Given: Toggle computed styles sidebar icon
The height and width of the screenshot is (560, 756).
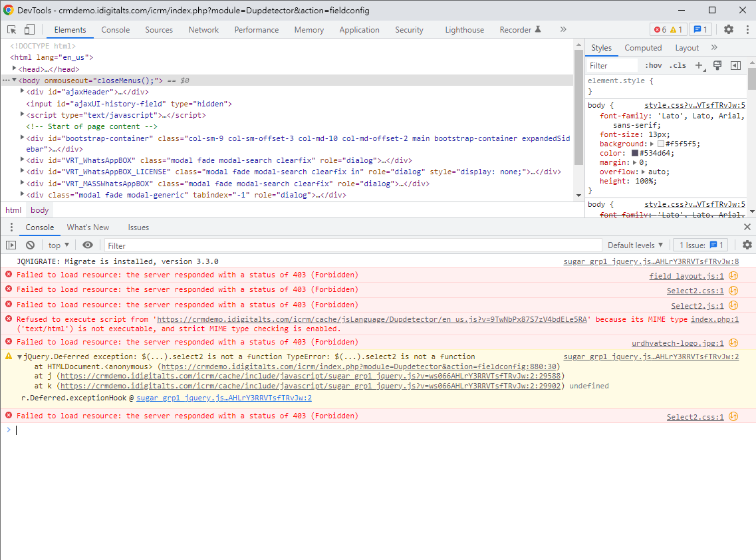Looking at the screenshot, I should pyautogui.click(x=736, y=66).
